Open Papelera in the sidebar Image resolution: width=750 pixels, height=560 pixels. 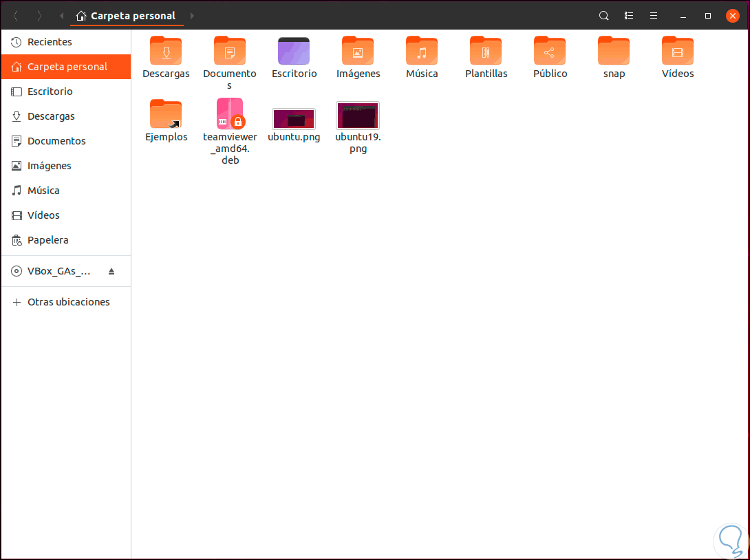pos(66,240)
